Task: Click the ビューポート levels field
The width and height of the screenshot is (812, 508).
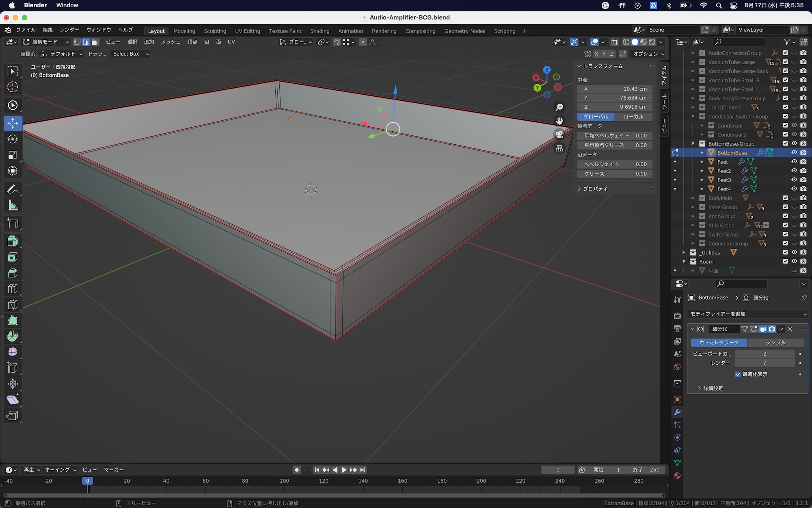Action: tap(764, 354)
